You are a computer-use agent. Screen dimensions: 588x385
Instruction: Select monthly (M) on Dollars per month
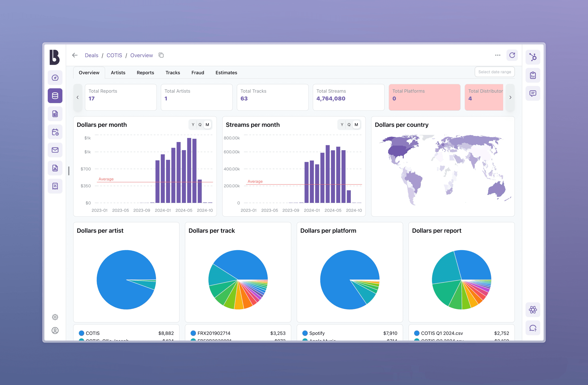point(207,125)
